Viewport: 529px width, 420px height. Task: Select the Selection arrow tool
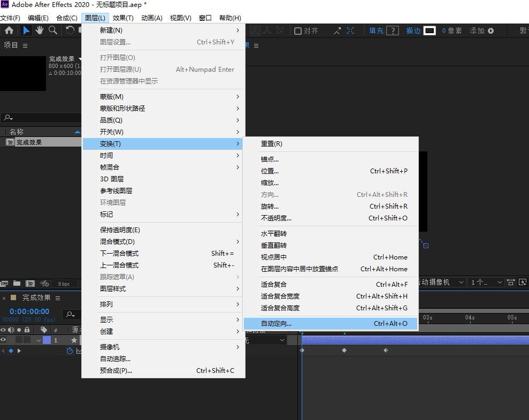(26, 30)
